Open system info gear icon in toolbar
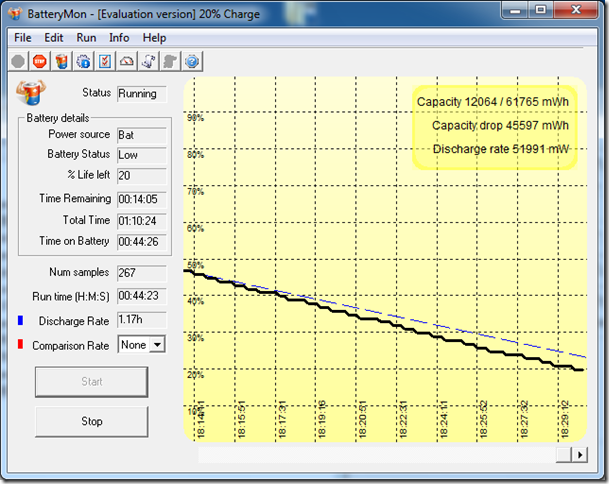 83,61
